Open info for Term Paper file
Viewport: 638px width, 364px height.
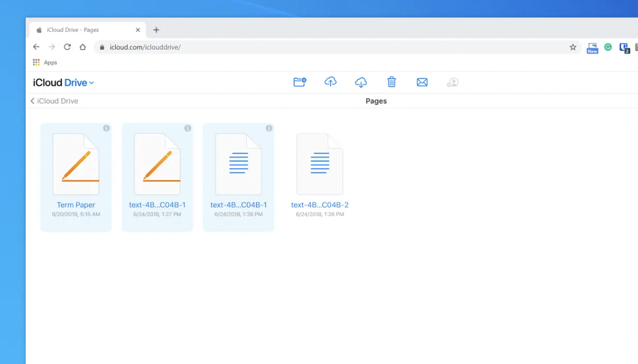106,128
